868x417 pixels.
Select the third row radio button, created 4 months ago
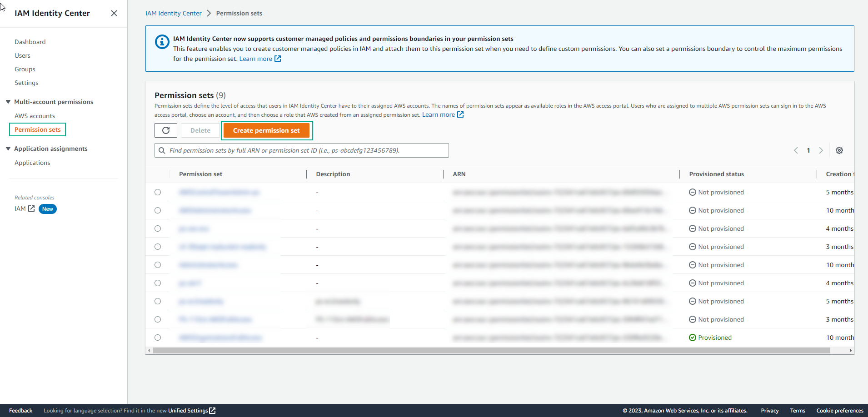(x=158, y=228)
